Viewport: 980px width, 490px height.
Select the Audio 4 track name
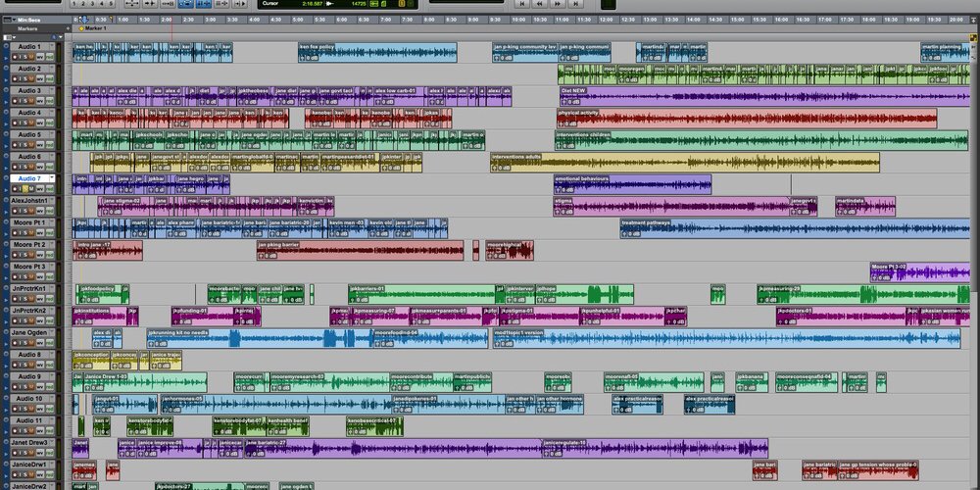(29, 113)
